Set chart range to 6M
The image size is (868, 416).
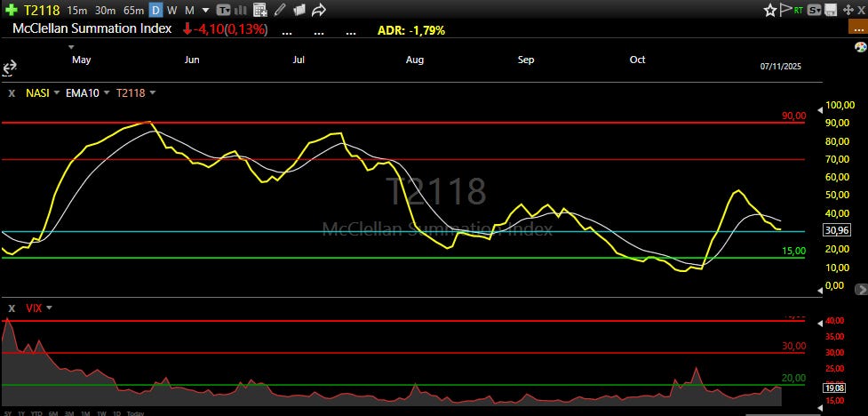coord(53,413)
